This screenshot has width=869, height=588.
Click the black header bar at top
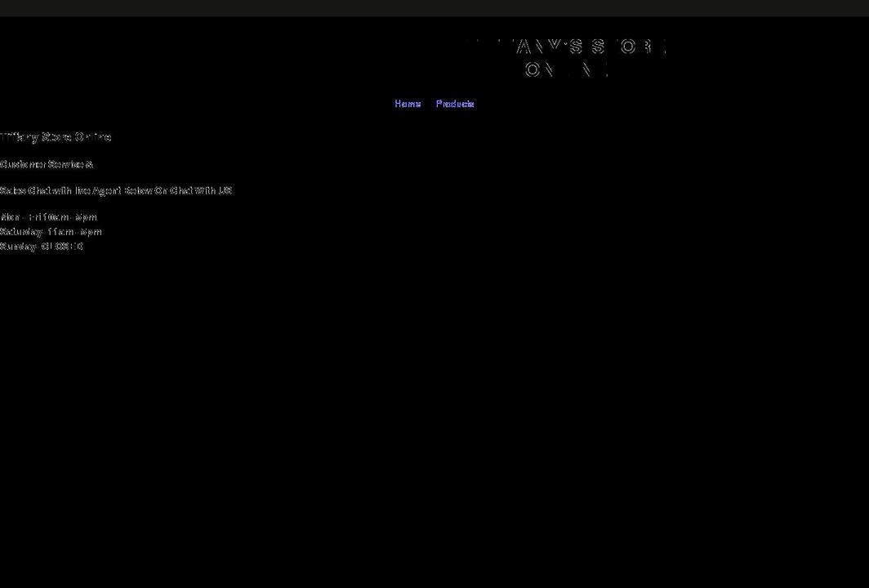pos(434,7)
